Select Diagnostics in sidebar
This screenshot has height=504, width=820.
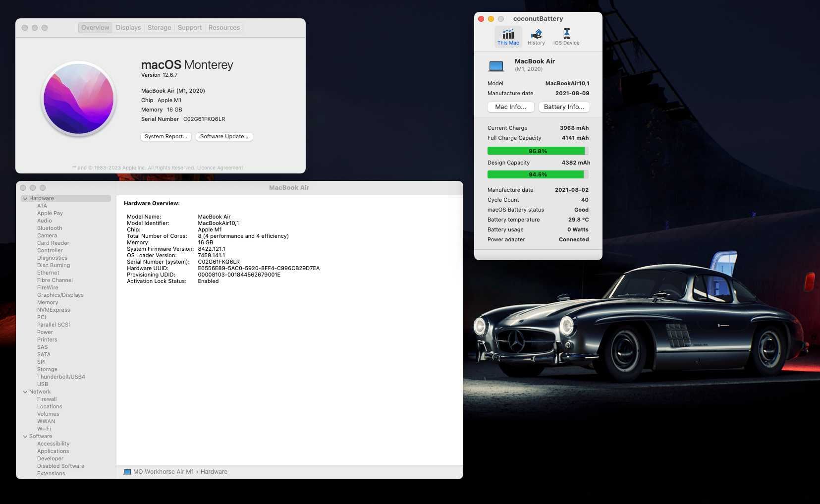click(x=52, y=258)
